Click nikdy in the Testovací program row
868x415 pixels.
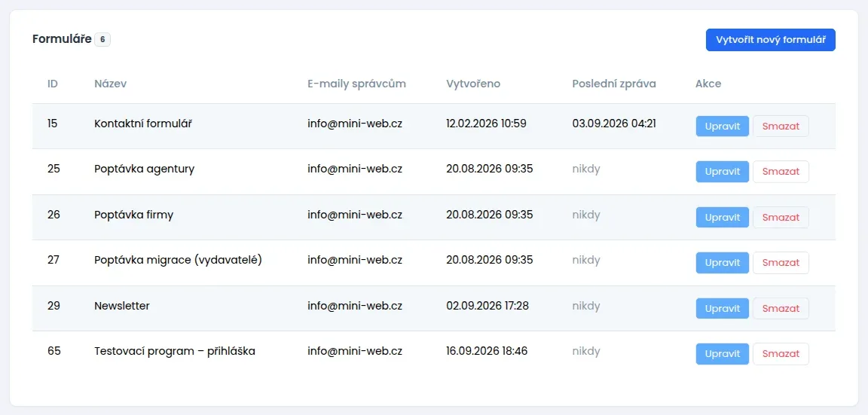pyautogui.click(x=585, y=352)
